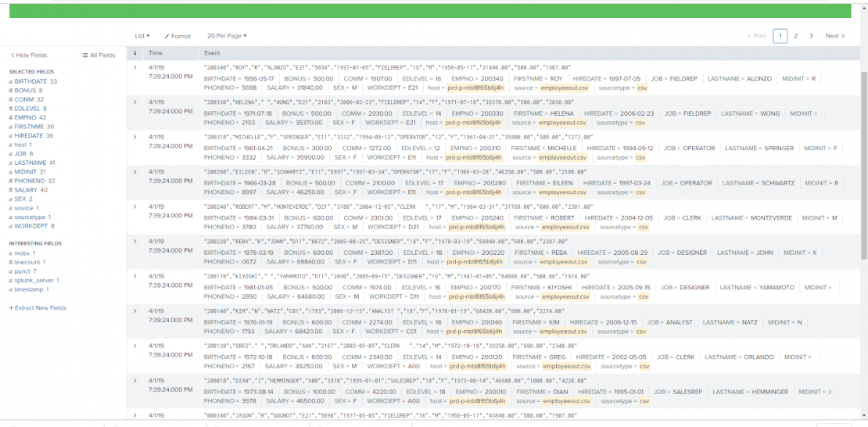Open the List view dropdown
The image size is (868, 427).
click(x=142, y=36)
